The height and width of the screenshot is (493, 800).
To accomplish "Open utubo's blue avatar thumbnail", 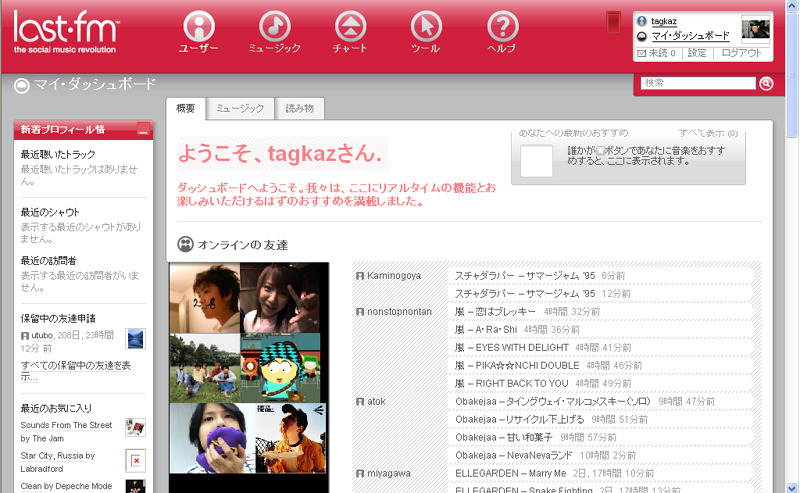I will pyautogui.click(x=135, y=339).
